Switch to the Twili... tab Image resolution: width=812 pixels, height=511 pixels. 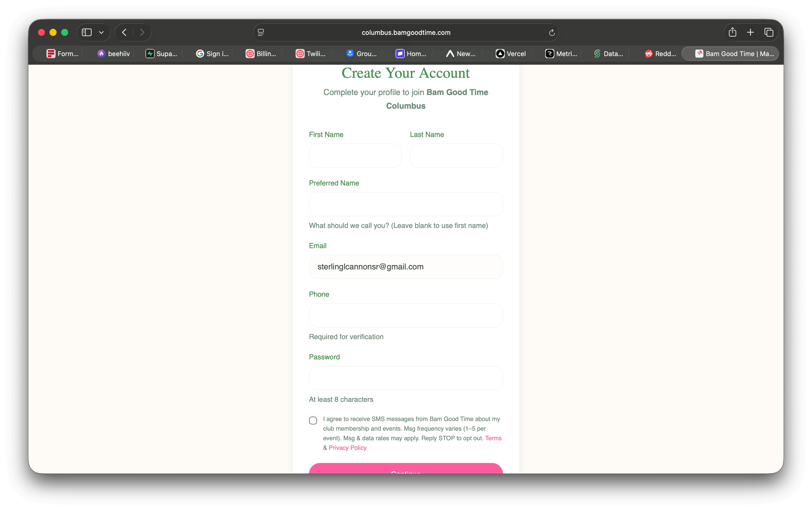[x=311, y=54]
